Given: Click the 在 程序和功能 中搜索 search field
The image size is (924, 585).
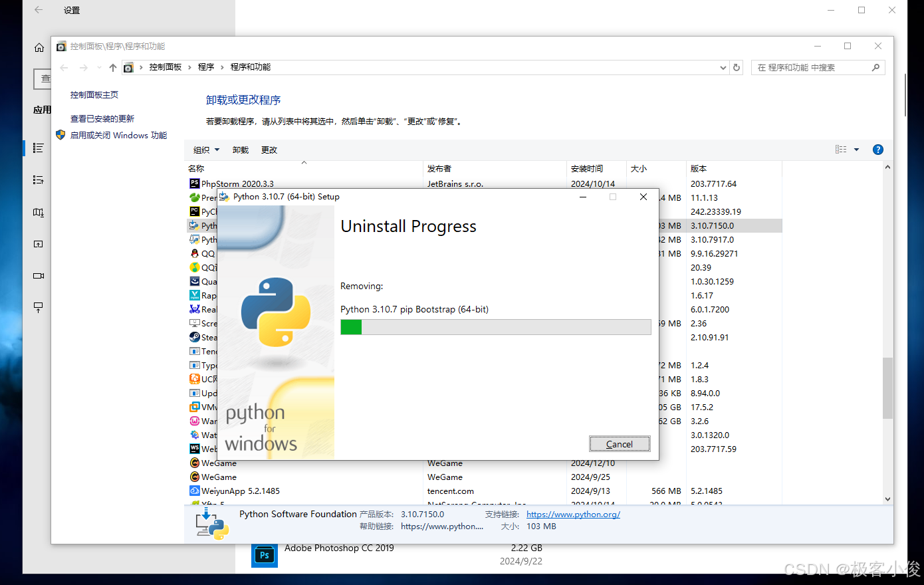Looking at the screenshot, I should (x=818, y=67).
